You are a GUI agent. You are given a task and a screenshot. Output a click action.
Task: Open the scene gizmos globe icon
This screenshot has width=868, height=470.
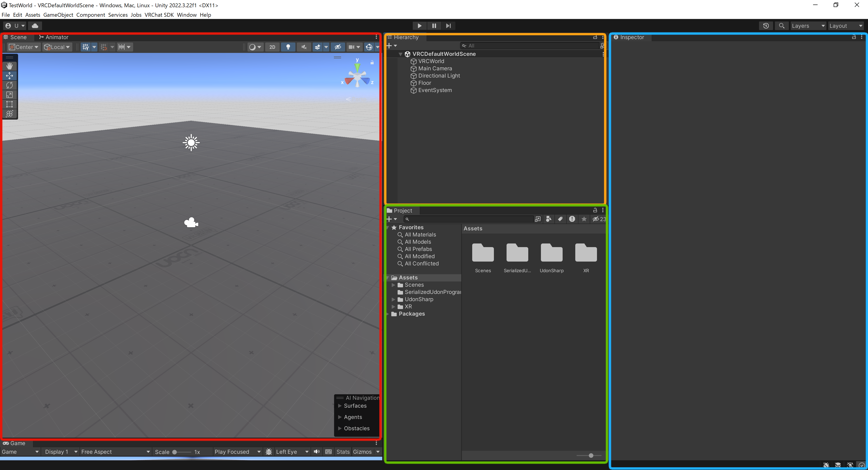[x=369, y=47]
